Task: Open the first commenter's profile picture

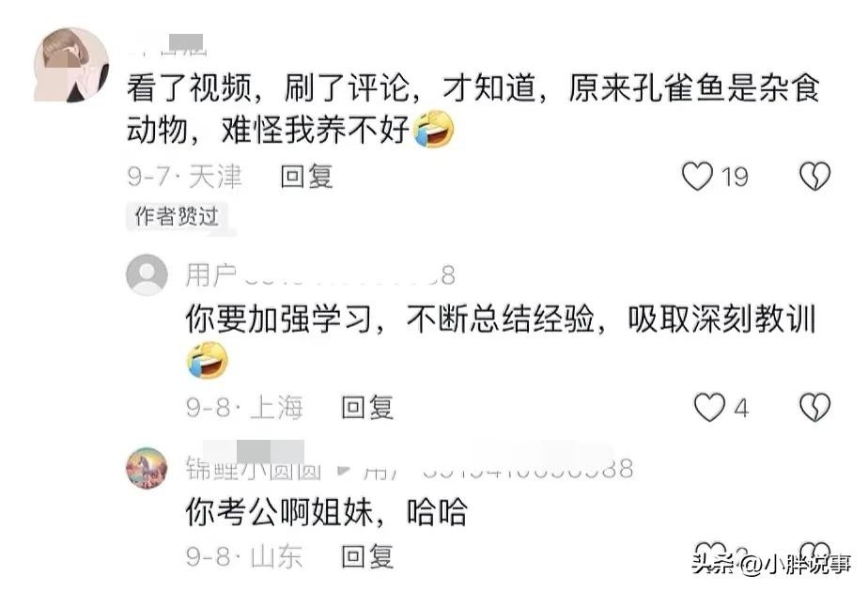Action: pyautogui.click(x=70, y=65)
